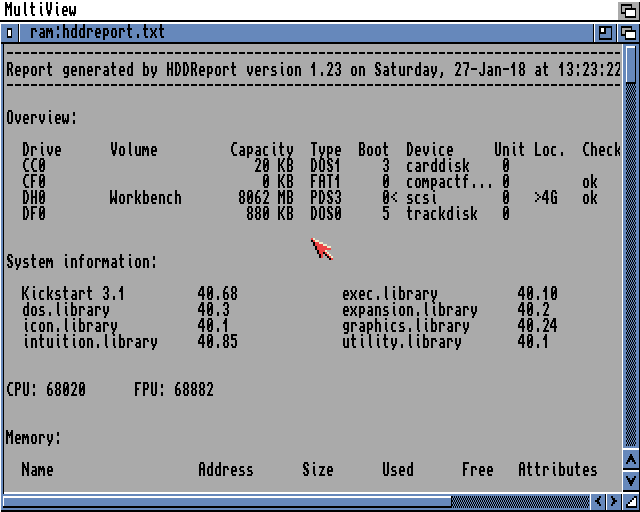
Task: Toggle the window zoom gadget
Action: pyautogui.click(x=606, y=32)
